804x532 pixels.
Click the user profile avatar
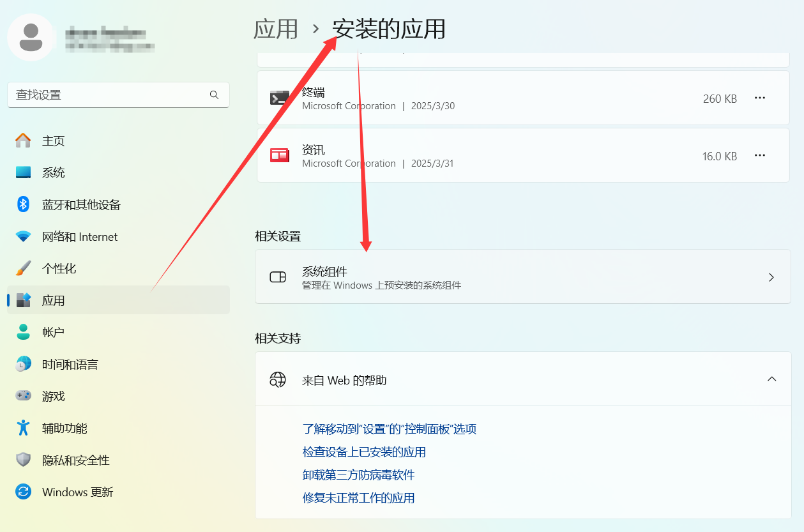coord(32,37)
